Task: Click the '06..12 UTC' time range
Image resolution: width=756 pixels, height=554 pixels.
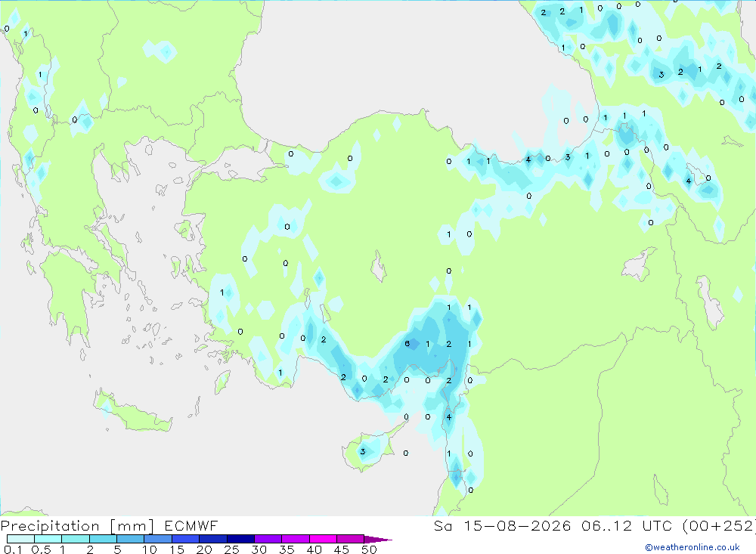Action: (x=626, y=525)
